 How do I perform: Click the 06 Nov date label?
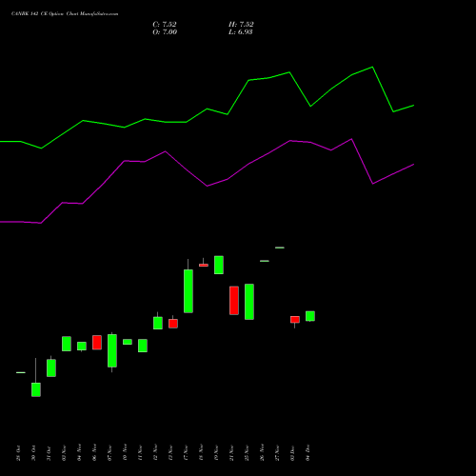(x=94, y=452)
